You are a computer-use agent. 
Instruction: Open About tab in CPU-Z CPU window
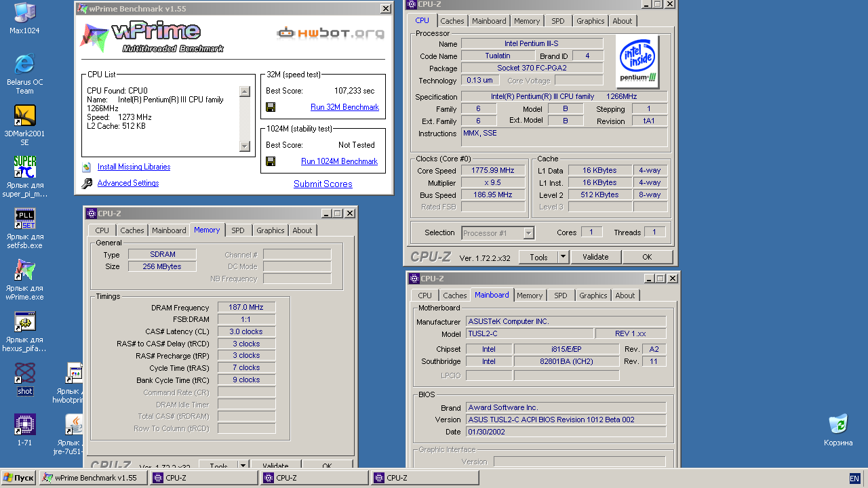pyautogui.click(x=623, y=21)
